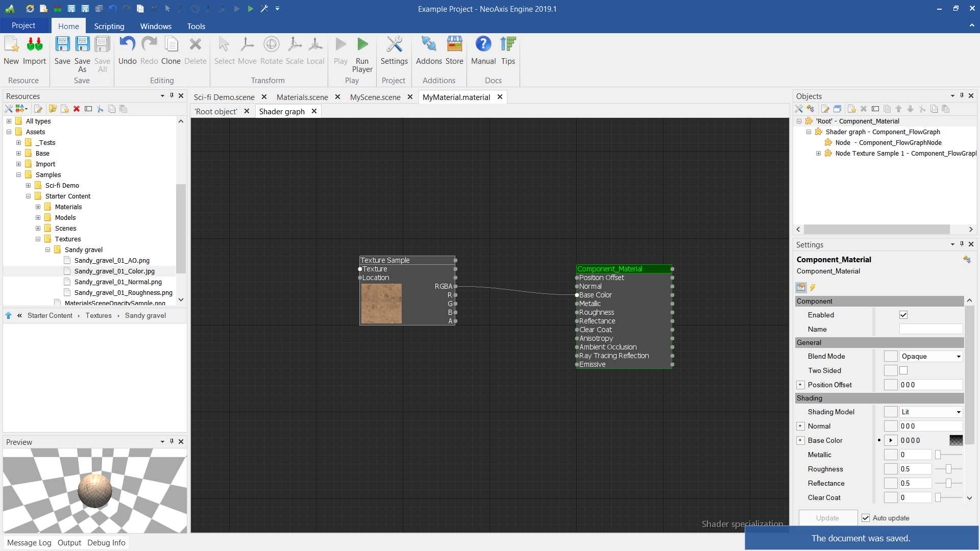Click the Roughness slider
This screenshot has width=980, height=551.
[948, 469]
